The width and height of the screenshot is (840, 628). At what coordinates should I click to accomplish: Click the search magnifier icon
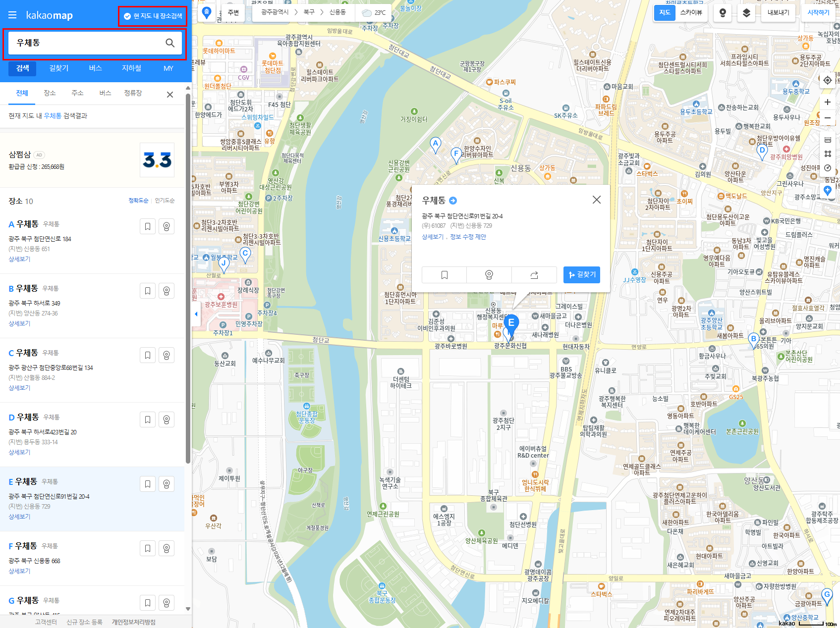point(170,43)
